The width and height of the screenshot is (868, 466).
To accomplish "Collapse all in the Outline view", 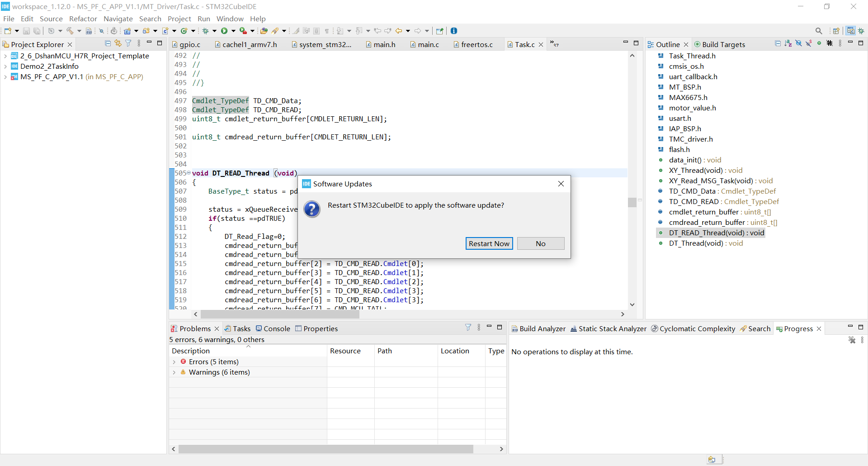I will pos(778,43).
